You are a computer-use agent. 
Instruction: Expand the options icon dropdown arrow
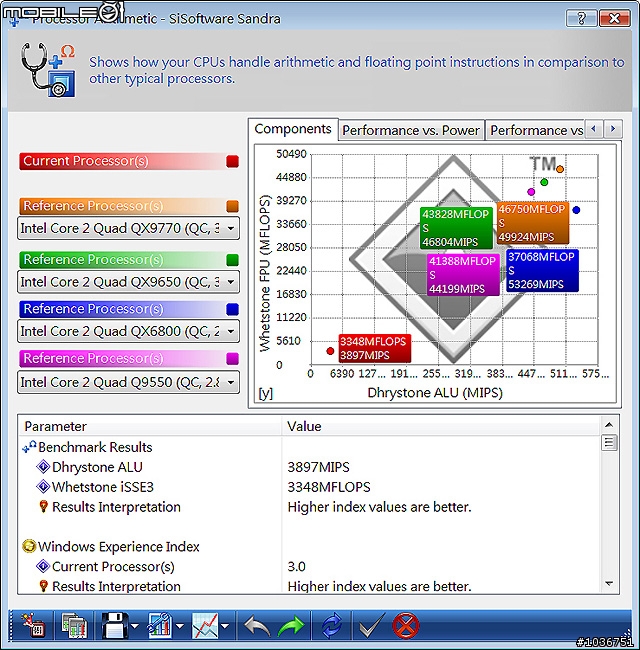pyautogui.click(x=180, y=626)
